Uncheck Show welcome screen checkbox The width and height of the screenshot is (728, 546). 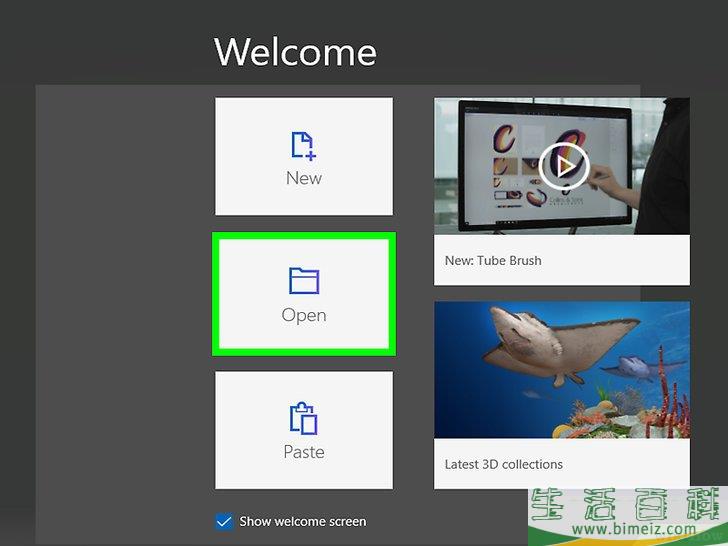click(x=224, y=521)
